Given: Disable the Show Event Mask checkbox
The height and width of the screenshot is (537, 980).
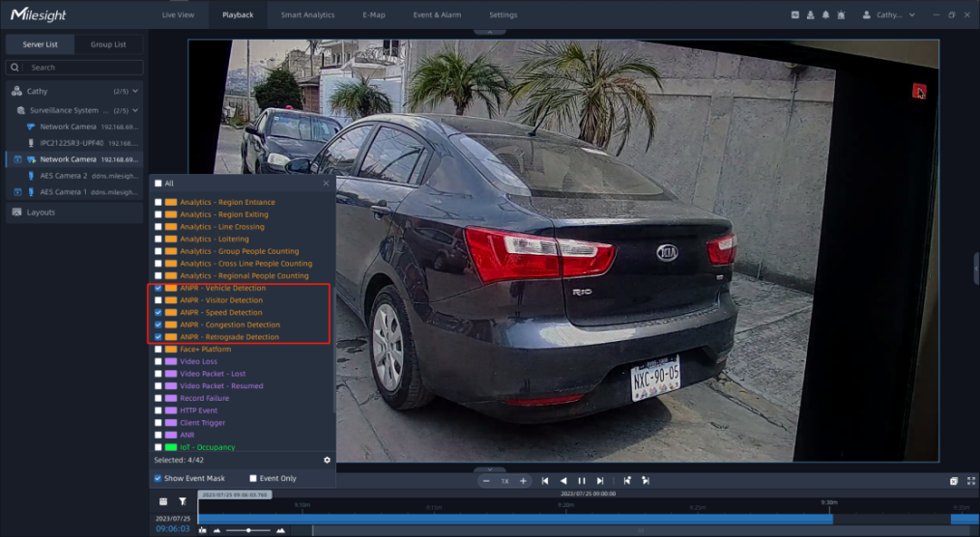Looking at the screenshot, I should pyautogui.click(x=158, y=478).
